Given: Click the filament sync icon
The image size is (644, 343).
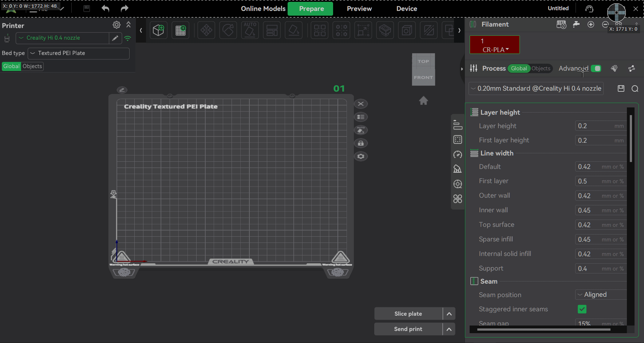Looking at the screenshot, I should tap(561, 24).
